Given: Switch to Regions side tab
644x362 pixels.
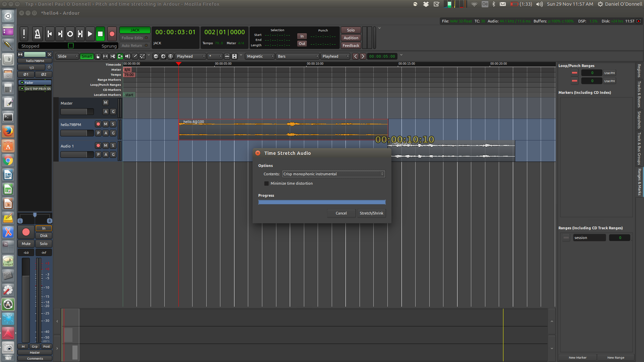Looking at the screenshot, I should coord(639,71).
